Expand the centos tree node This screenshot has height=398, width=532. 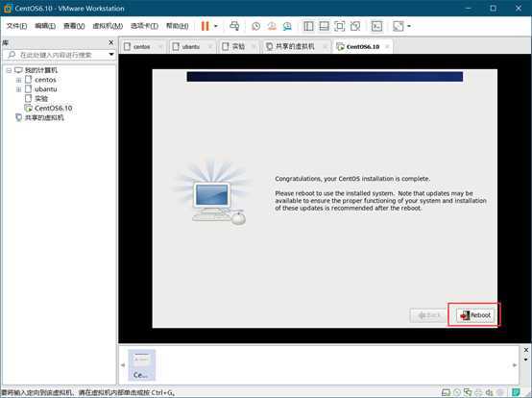18,80
